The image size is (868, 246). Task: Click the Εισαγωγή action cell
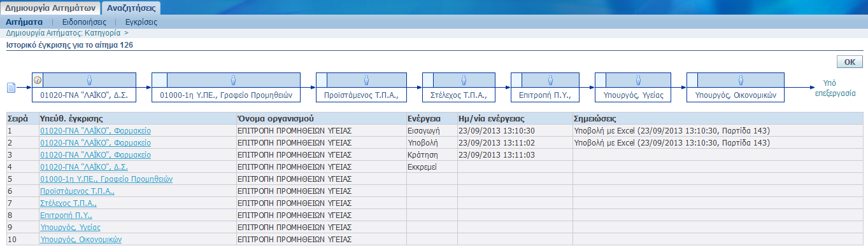pos(432,130)
